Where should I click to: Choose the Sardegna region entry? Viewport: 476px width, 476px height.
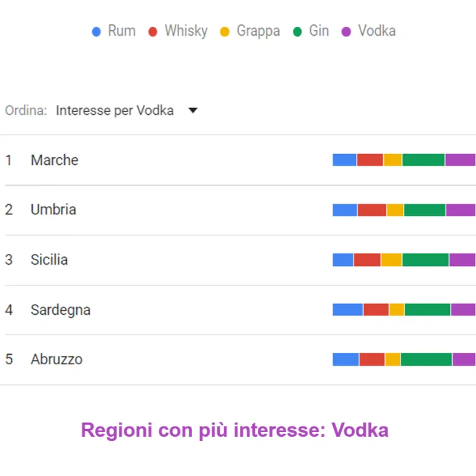pyautogui.click(x=61, y=310)
